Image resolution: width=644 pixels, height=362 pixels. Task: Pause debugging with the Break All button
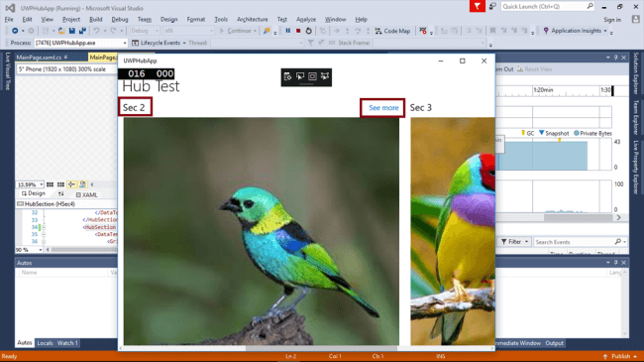tap(288, 31)
